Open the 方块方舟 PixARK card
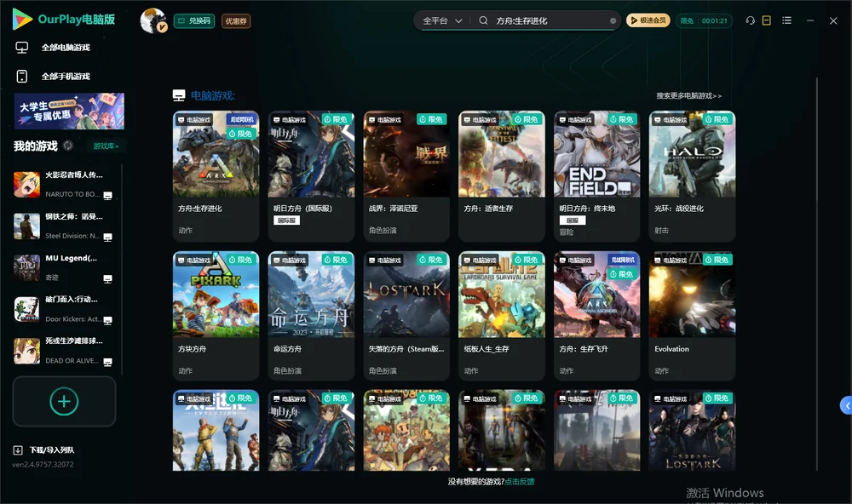This screenshot has height=504, width=852. coord(216,316)
